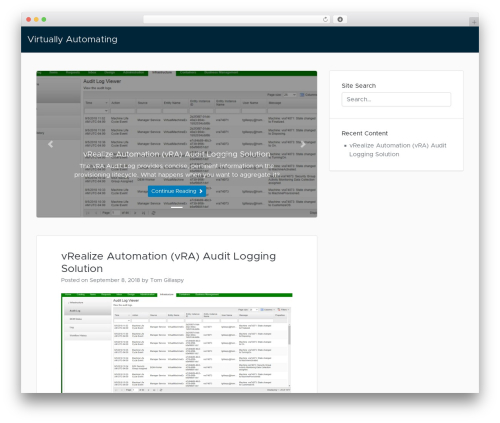Click the Site Search label

point(359,86)
